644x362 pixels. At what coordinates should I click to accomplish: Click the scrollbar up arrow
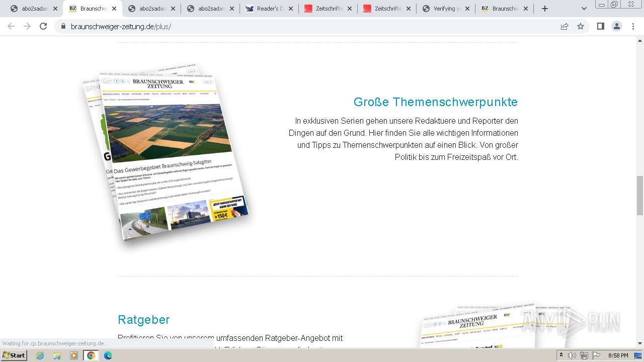[640, 41]
